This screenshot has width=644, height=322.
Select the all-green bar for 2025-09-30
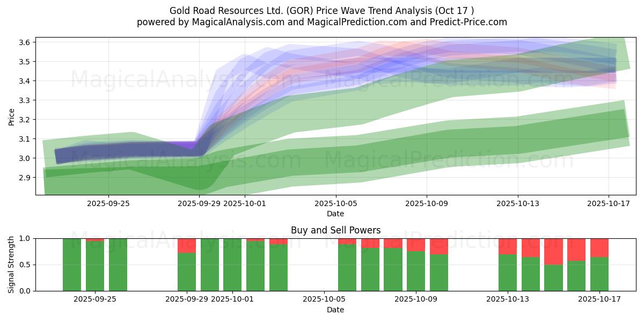[210, 265]
